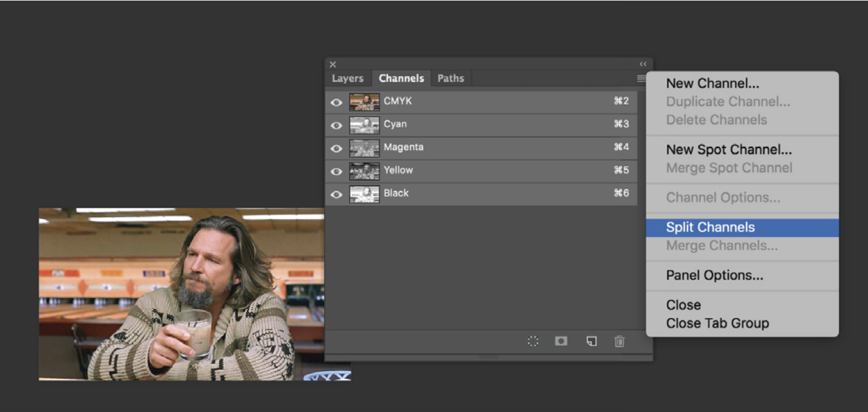Click Save selection as channel icon
The width and height of the screenshot is (868, 412).
pos(561,341)
